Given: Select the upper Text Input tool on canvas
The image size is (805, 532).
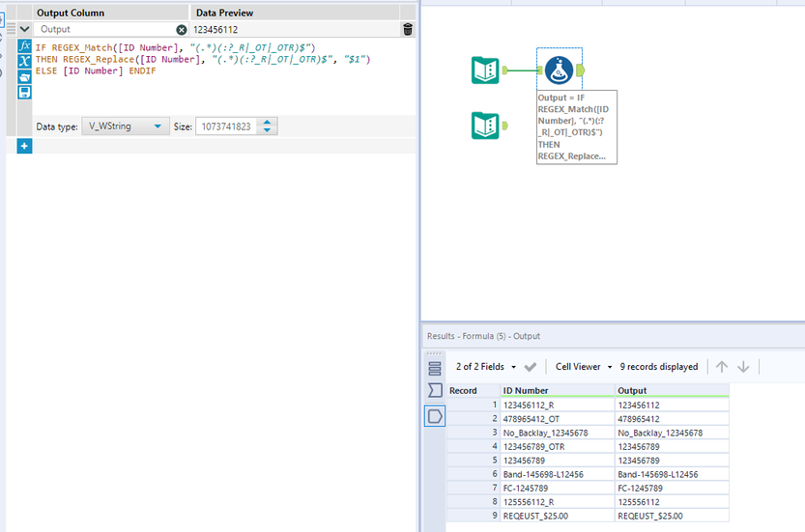Looking at the screenshot, I should [485, 70].
